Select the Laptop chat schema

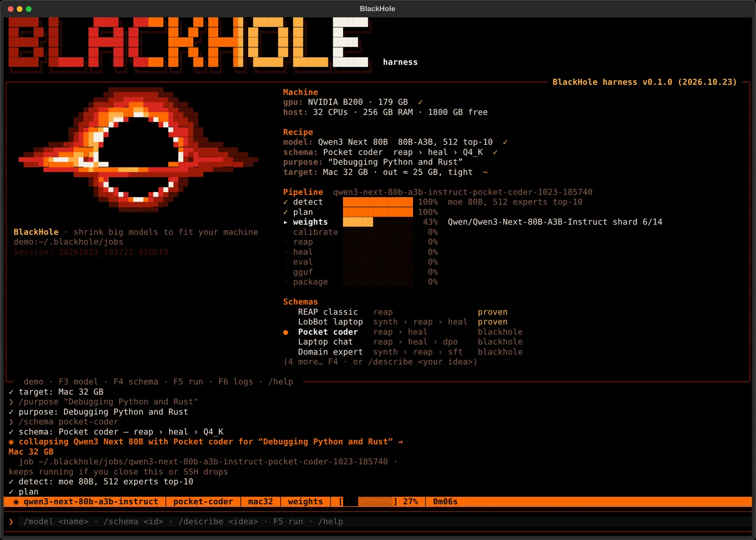point(403,342)
